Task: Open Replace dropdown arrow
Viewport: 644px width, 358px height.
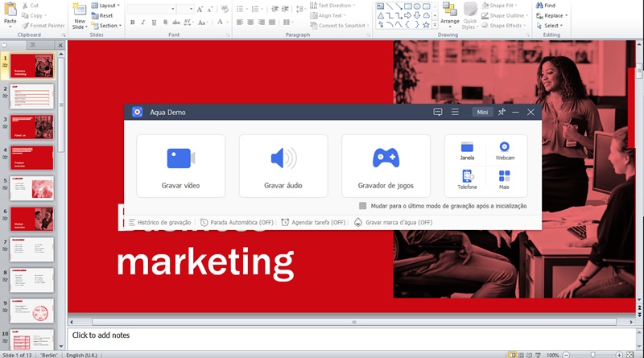Action: (x=567, y=15)
